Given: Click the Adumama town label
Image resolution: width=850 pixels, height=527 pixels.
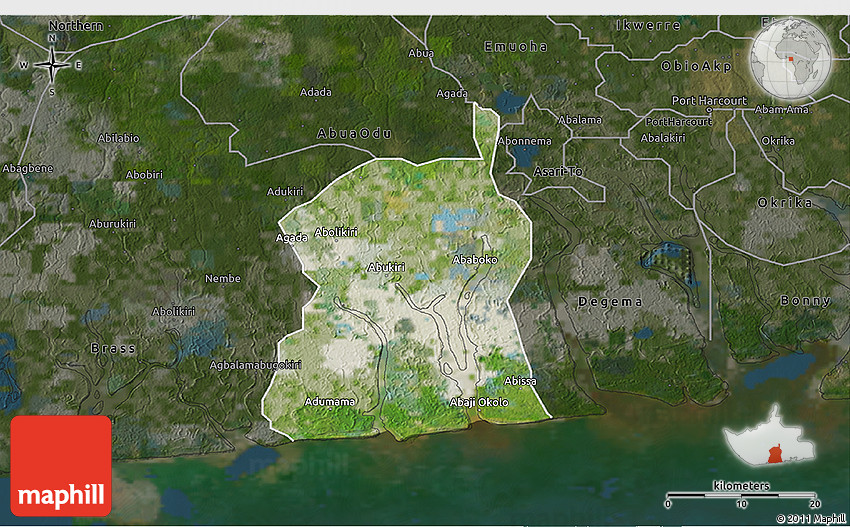Looking at the screenshot, I should pyautogui.click(x=329, y=401).
